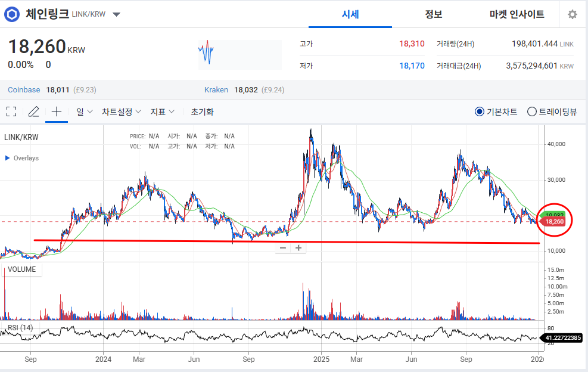Open the settings gear icon
The width and height of the screenshot is (588, 372).
[x=573, y=14]
